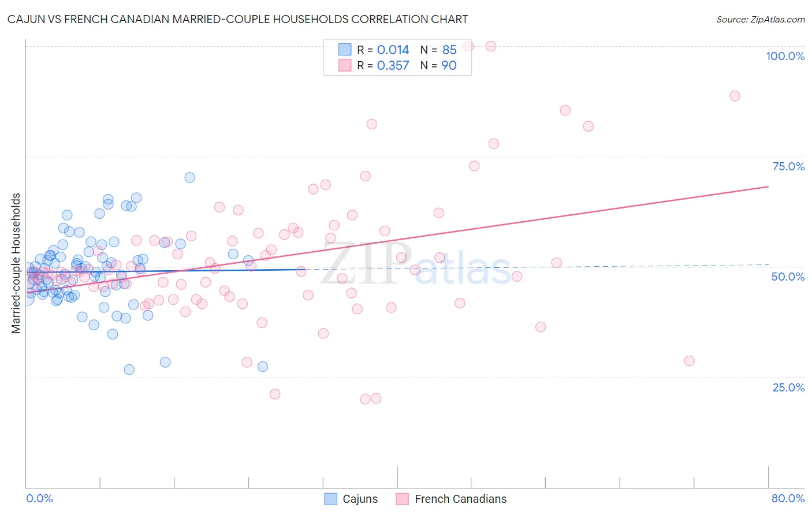Click the pink swatch beside R = 0.357
The width and height of the screenshot is (812, 515).
click(345, 65)
